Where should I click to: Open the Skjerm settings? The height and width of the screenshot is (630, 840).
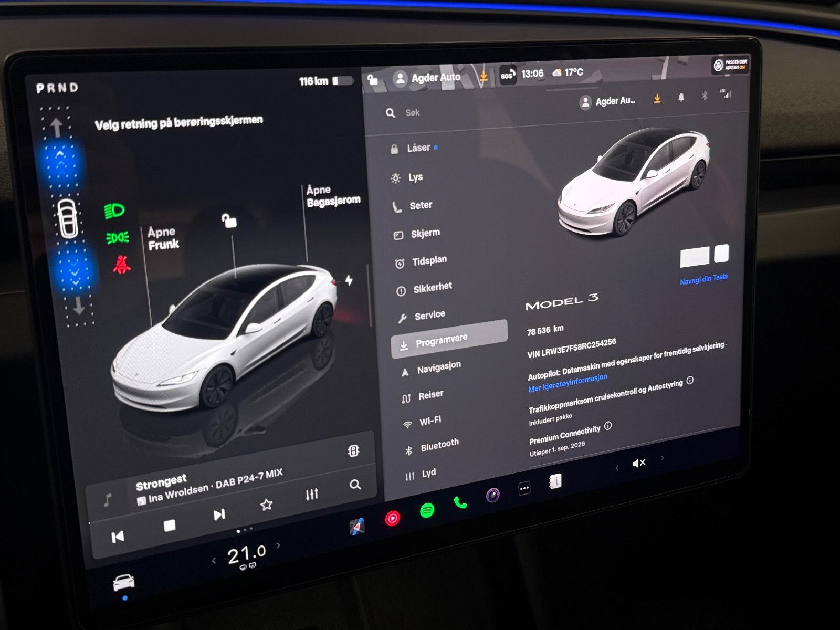(417, 234)
